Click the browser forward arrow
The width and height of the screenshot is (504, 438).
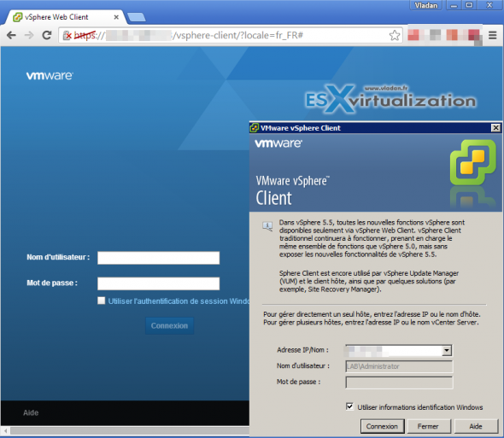point(29,35)
